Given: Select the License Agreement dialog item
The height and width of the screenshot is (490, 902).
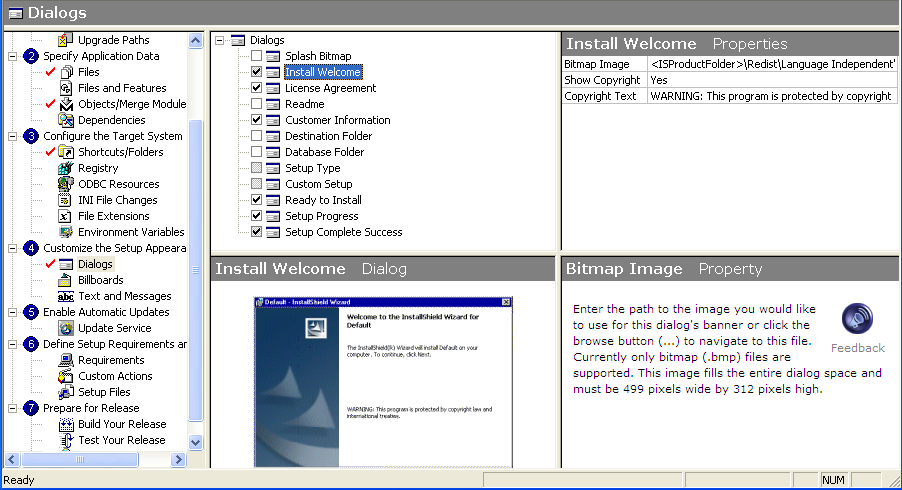Looking at the screenshot, I should 330,88.
